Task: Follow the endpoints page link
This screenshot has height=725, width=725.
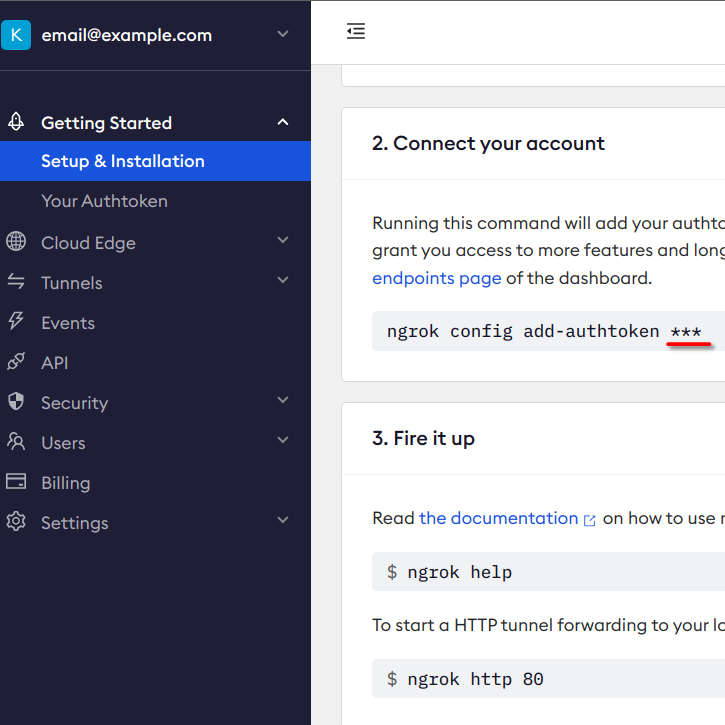Action: click(436, 278)
